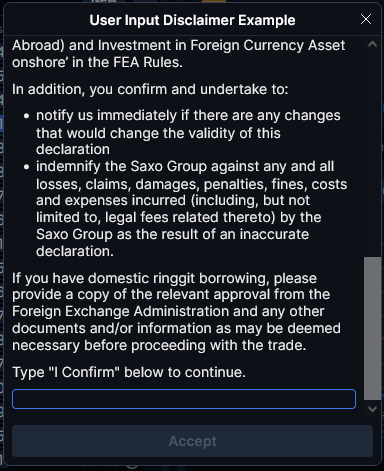Click the bullet dot before "indemnify the Saxo Group"
The height and width of the screenshot is (471, 384).
[x=27, y=167]
